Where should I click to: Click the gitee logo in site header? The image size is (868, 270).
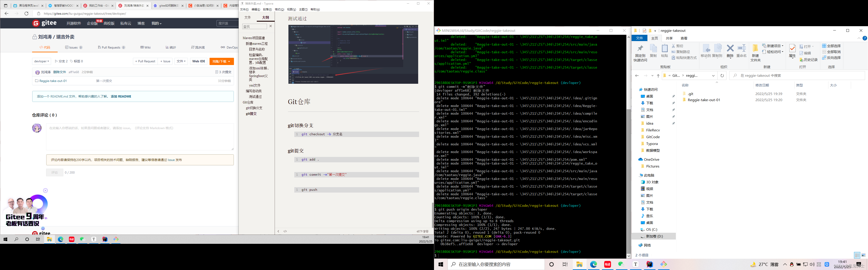[x=45, y=23]
